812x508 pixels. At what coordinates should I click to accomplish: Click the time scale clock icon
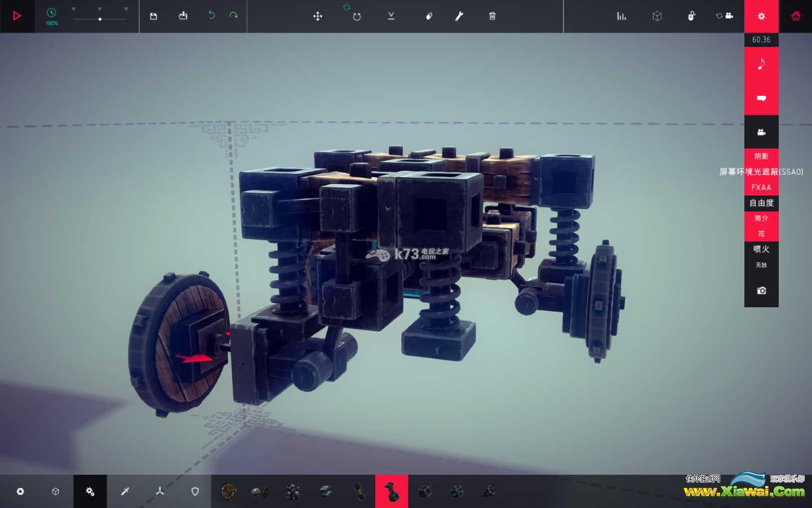51,12
